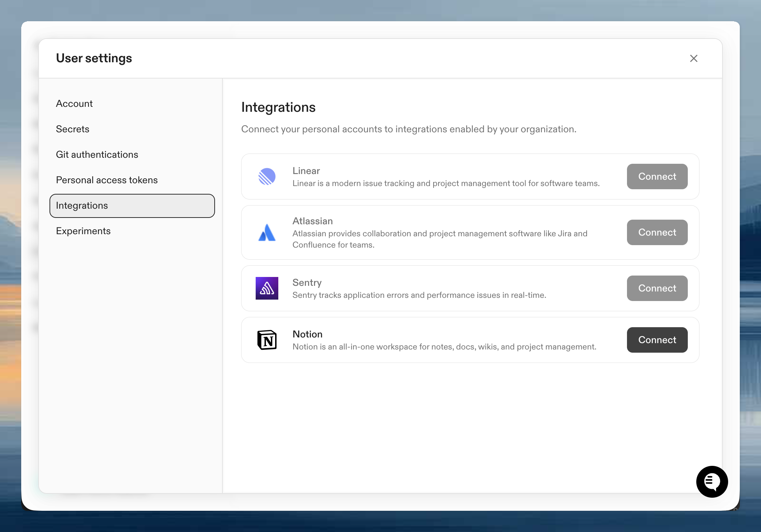Connect your Linear account

tap(657, 176)
